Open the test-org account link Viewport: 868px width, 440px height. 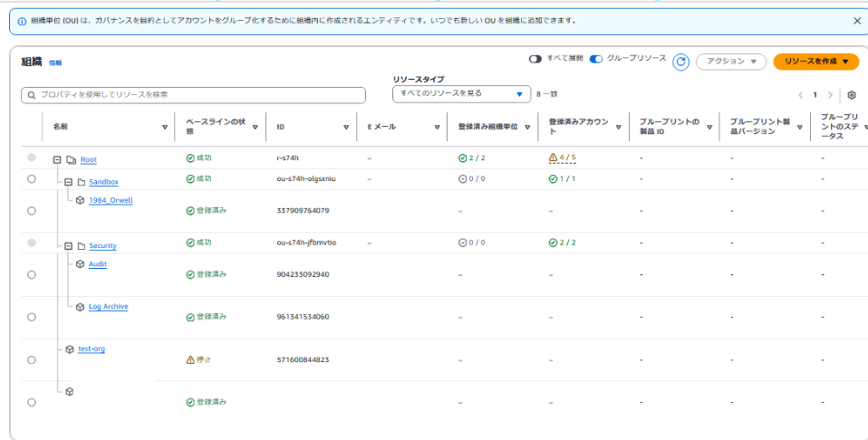click(x=92, y=349)
